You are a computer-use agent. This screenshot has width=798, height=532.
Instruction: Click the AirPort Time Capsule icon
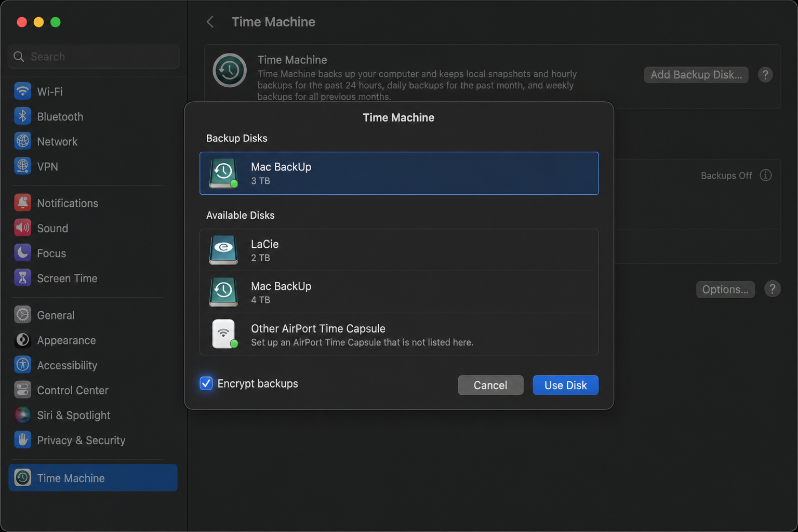224,334
